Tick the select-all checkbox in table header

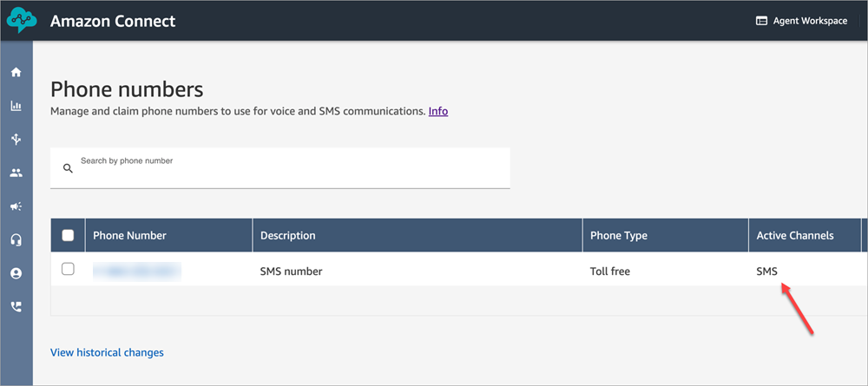pos(68,235)
